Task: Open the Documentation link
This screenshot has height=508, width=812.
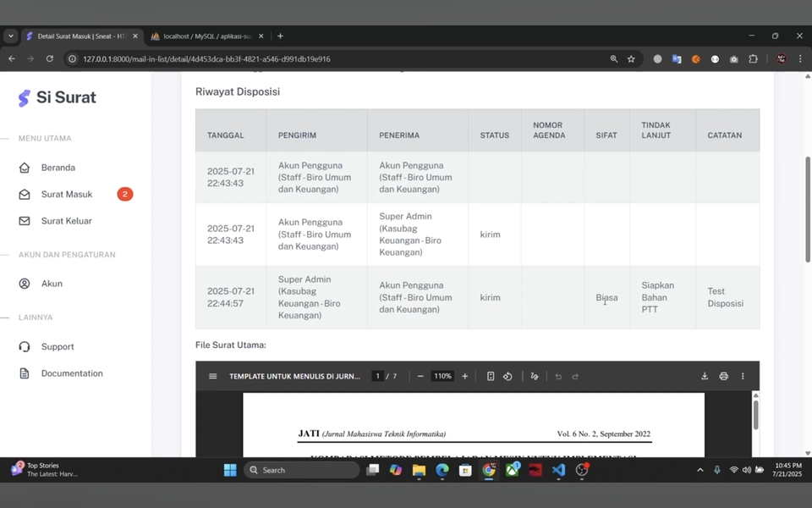Action: click(x=72, y=373)
